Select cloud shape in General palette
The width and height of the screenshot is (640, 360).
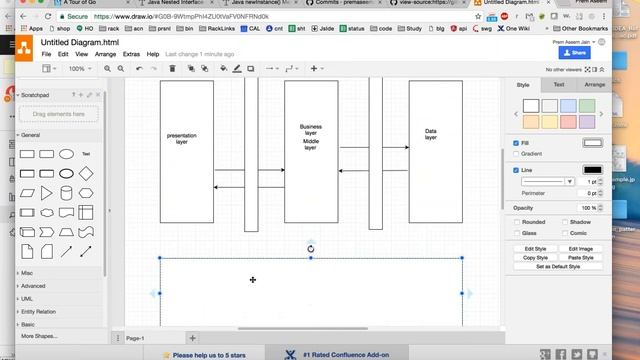pos(47,213)
